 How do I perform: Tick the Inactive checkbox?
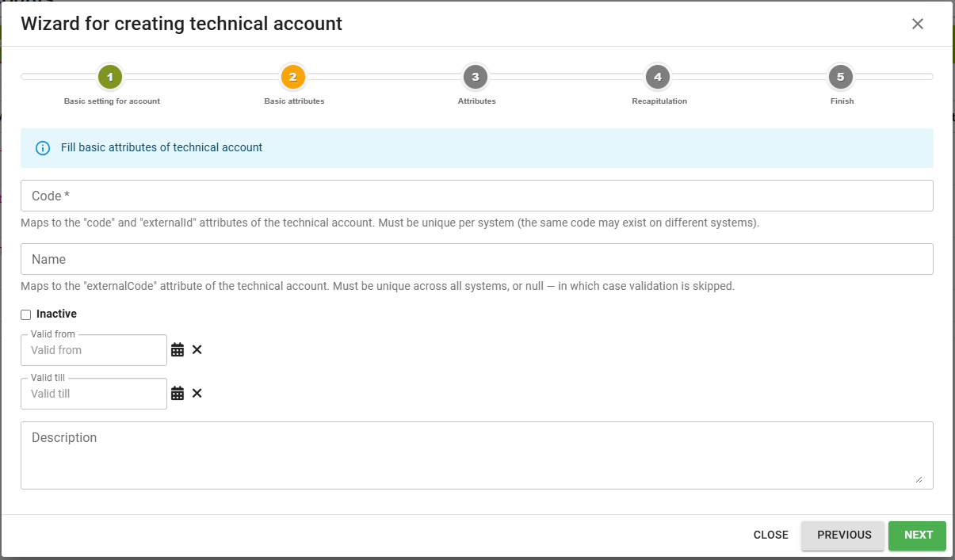25,314
